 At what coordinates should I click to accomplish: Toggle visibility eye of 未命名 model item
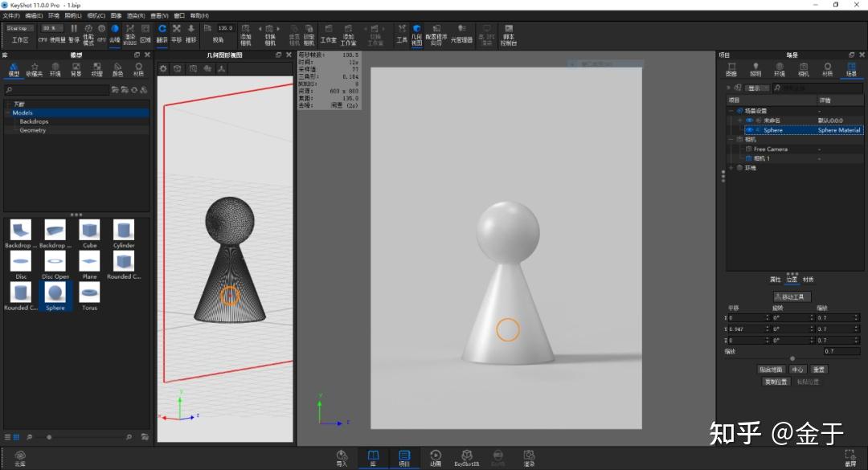tap(749, 121)
